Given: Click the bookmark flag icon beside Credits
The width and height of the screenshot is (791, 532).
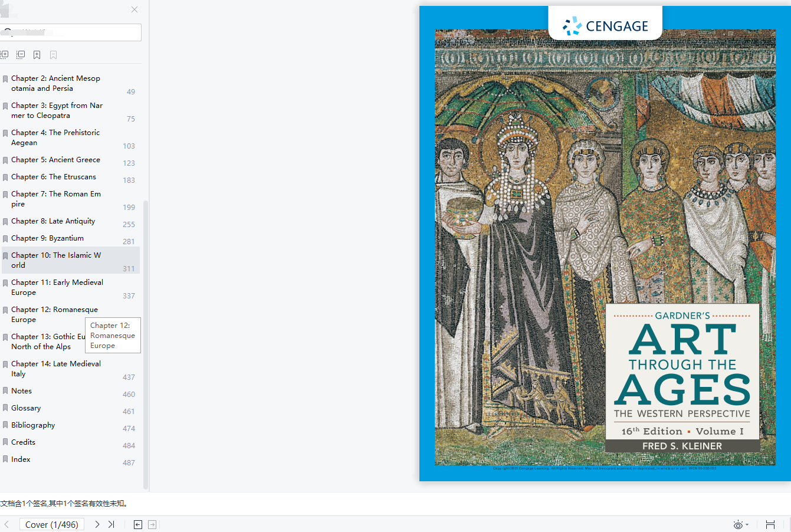Looking at the screenshot, I should pyautogui.click(x=5, y=442).
